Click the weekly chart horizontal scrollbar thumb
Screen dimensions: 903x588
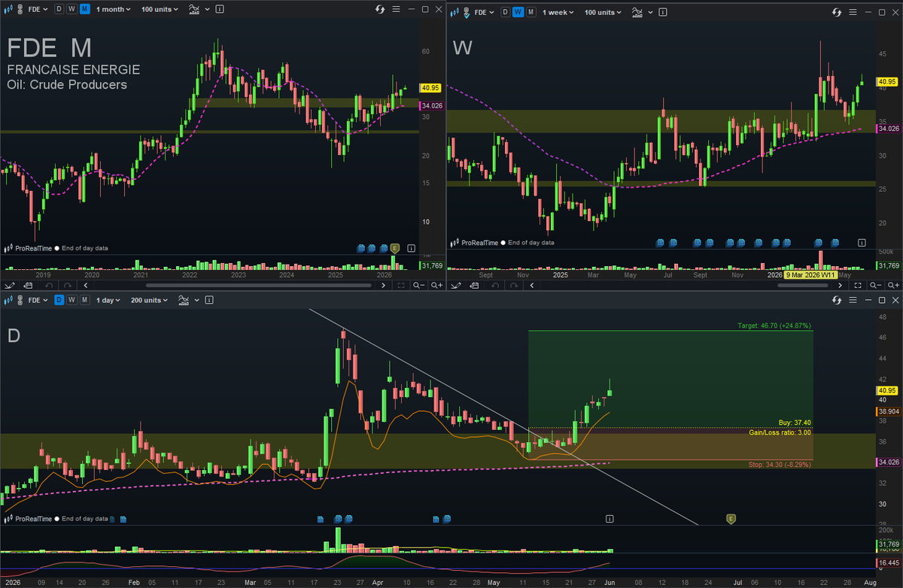click(803, 285)
